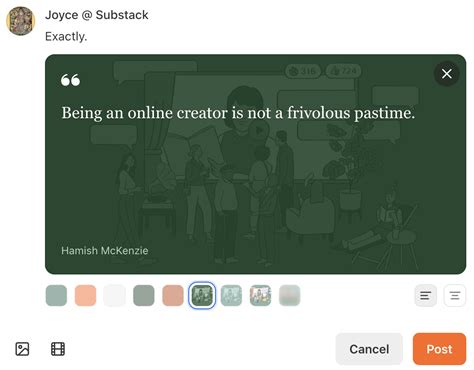Remove the quote card with X button
Screen dimensions: 474x370
pos(447,74)
